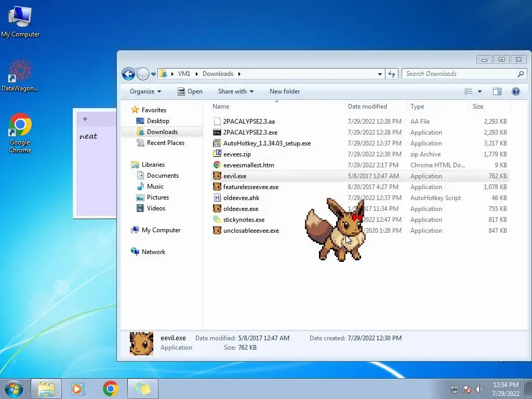Sort files by Name column
This screenshot has height=399, width=532.
(221, 106)
